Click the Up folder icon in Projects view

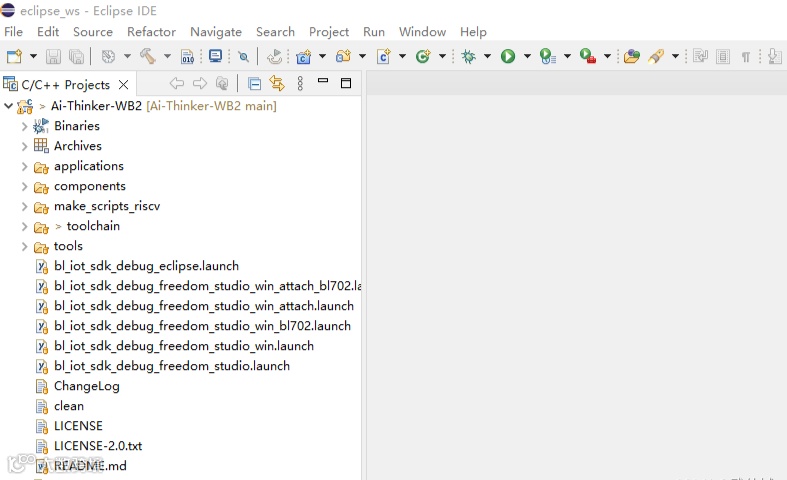[222, 83]
